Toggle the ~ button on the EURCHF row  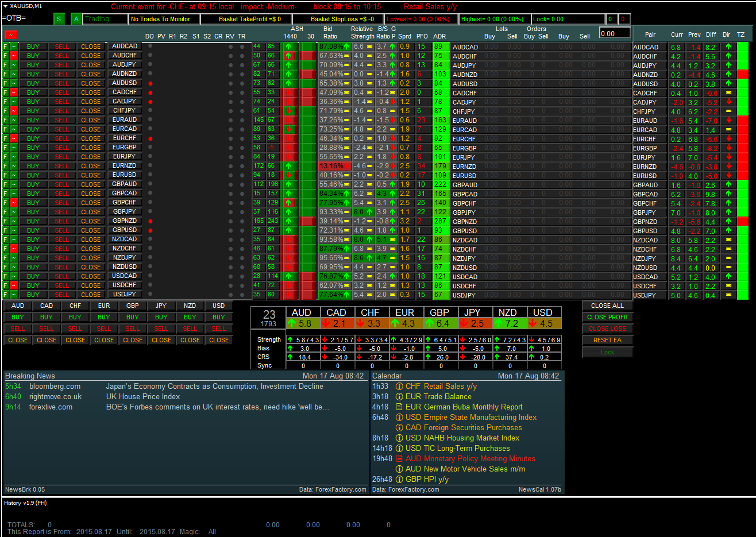14,138
